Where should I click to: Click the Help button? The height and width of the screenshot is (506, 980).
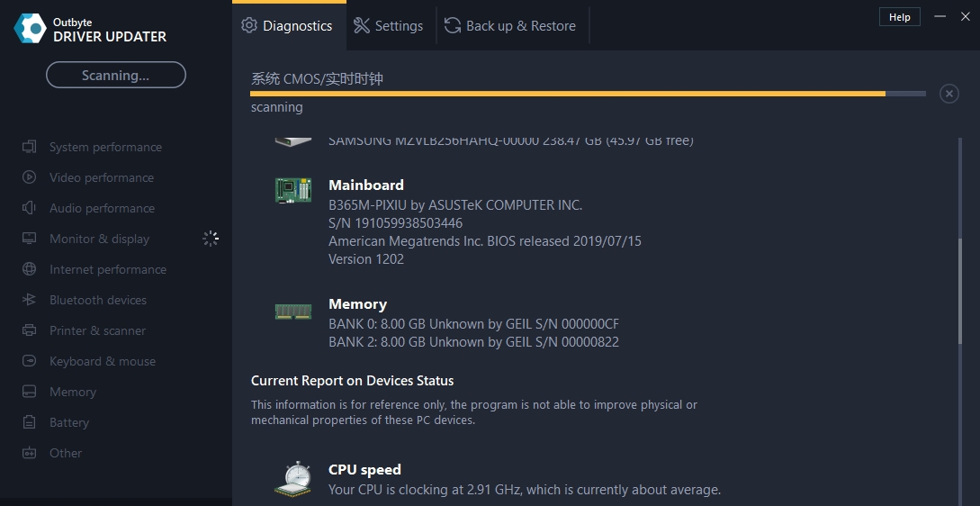click(x=899, y=17)
